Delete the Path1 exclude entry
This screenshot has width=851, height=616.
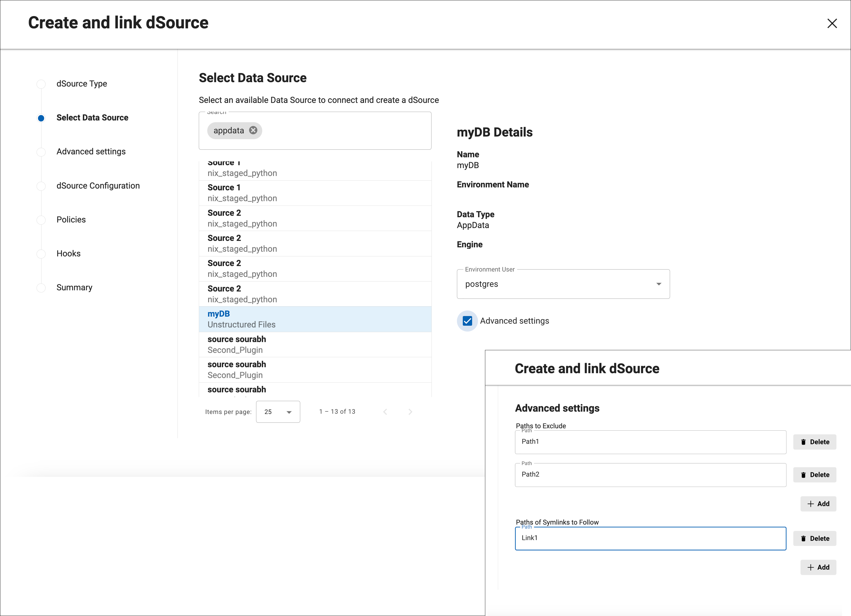pyautogui.click(x=814, y=442)
